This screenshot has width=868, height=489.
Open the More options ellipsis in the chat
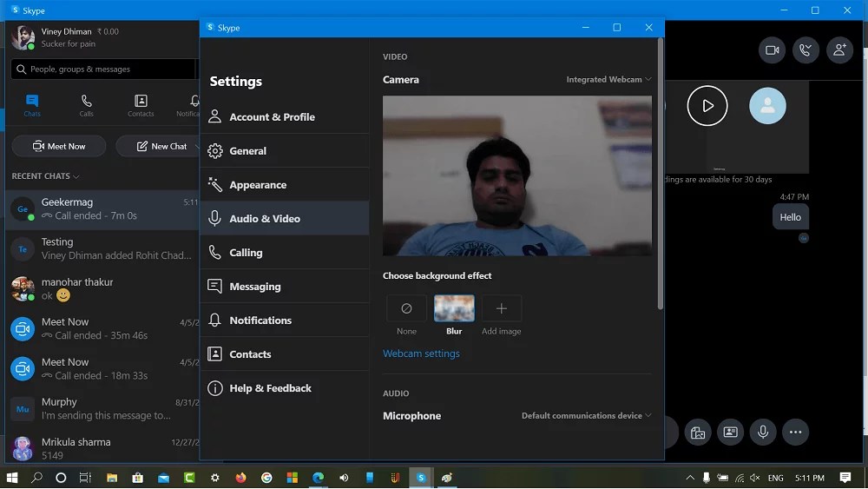pyautogui.click(x=795, y=432)
